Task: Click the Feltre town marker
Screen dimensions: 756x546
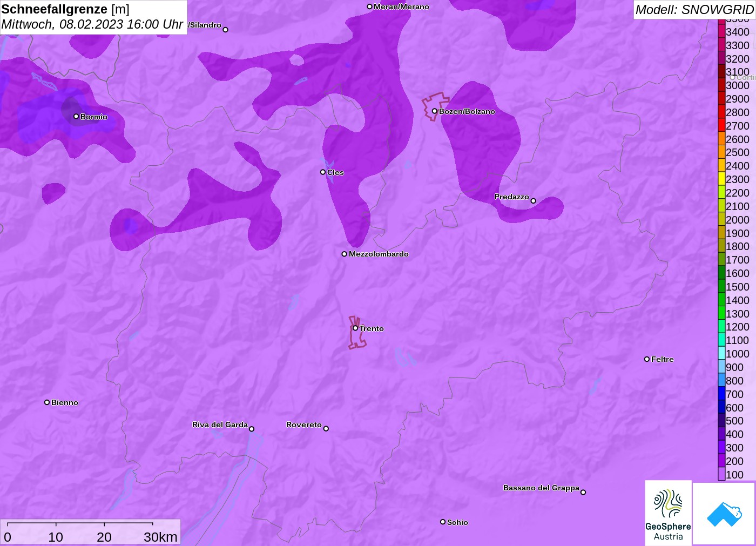Action: (x=647, y=359)
